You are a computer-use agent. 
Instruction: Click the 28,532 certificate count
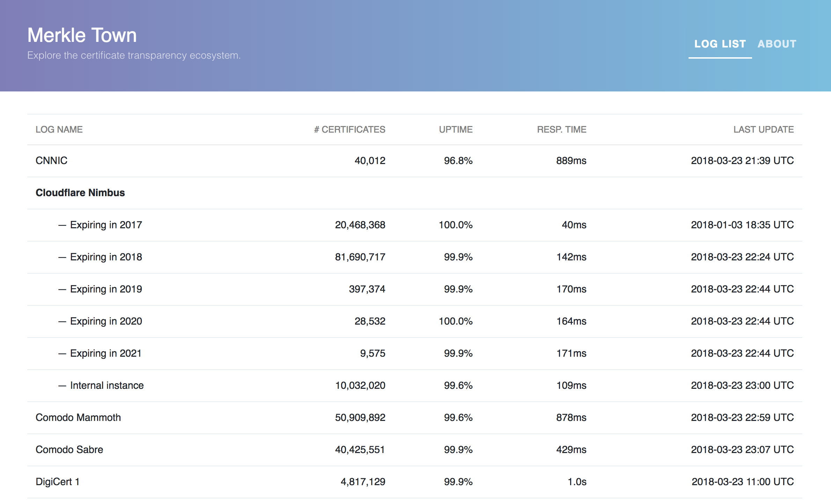[370, 321]
